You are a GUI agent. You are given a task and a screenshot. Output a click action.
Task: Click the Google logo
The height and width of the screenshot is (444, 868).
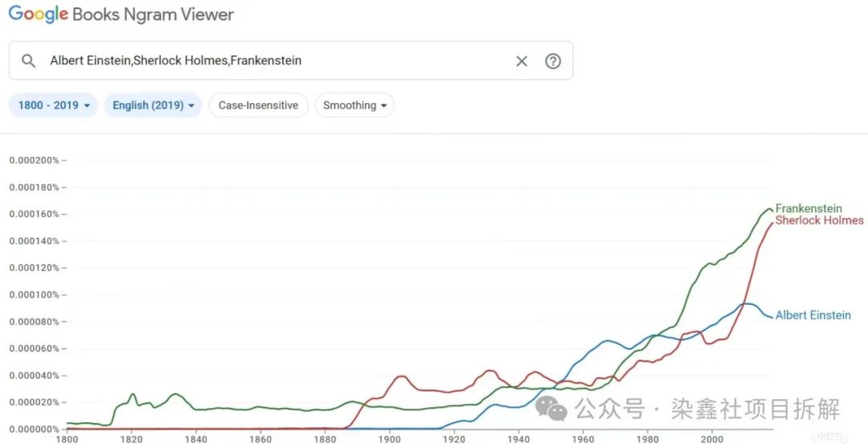38,14
